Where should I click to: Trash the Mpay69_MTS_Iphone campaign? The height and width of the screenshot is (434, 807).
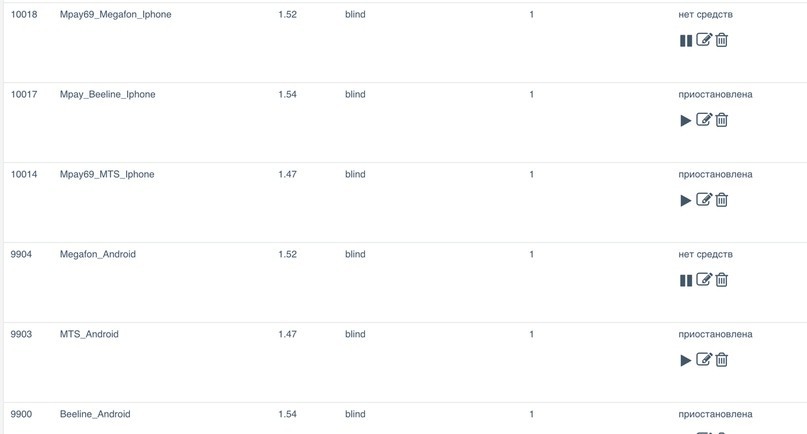click(722, 200)
